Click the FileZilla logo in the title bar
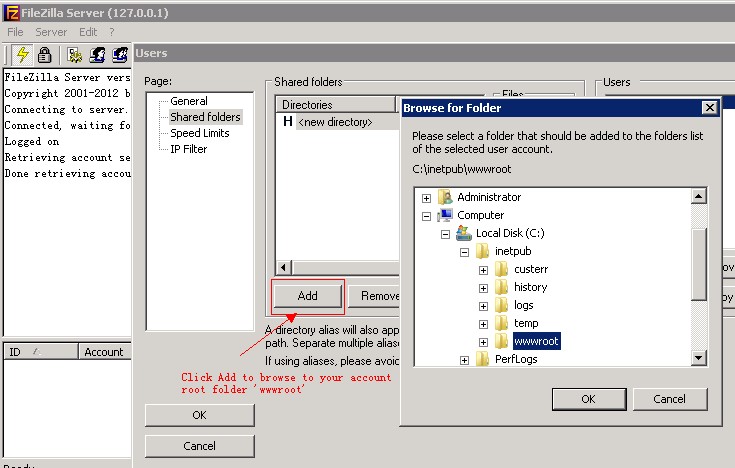The width and height of the screenshot is (735, 468). [x=12, y=11]
